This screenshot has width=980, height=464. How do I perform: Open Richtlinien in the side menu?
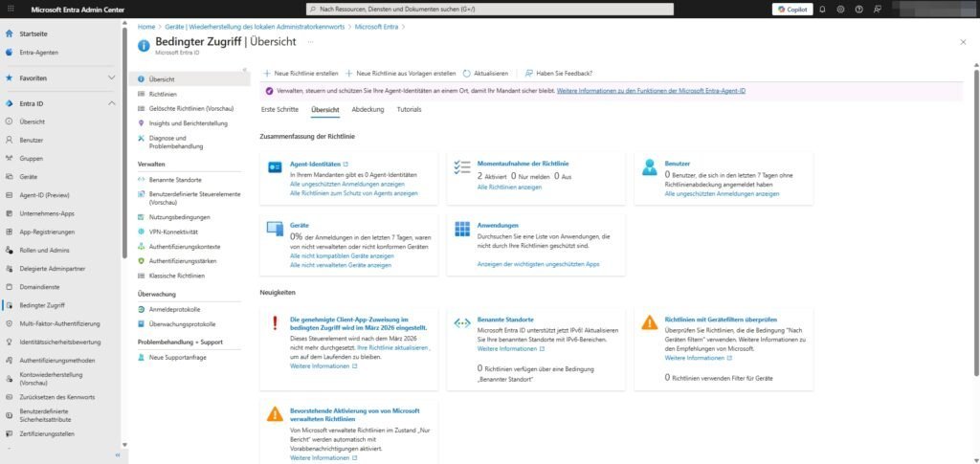[x=163, y=95]
